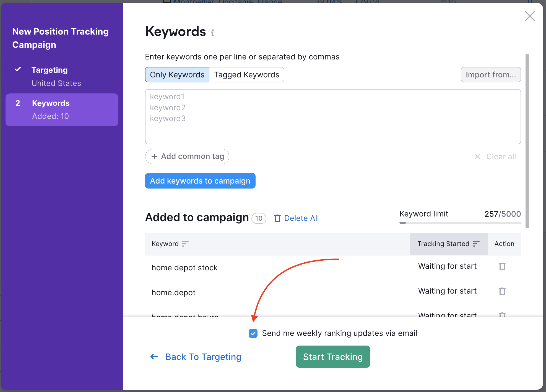Viewport: 546px width, 392px height.
Task: Delete the 'home depot stock' keyword trash icon
Action: pyautogui.click(x=502, y=266)
